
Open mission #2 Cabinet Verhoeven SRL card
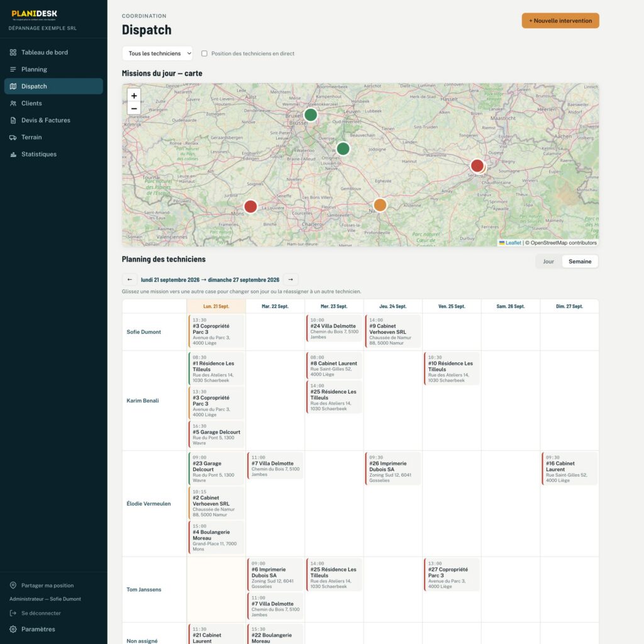216,503
